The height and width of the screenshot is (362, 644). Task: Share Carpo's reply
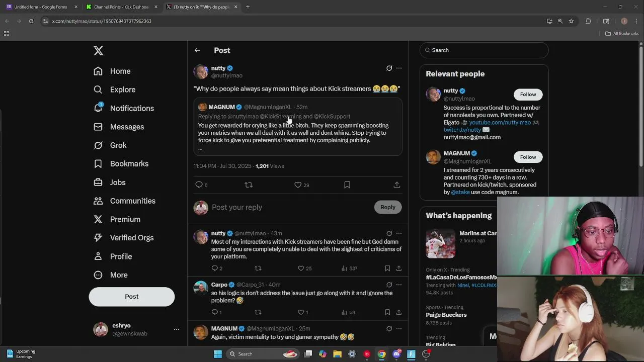(399, 312)
